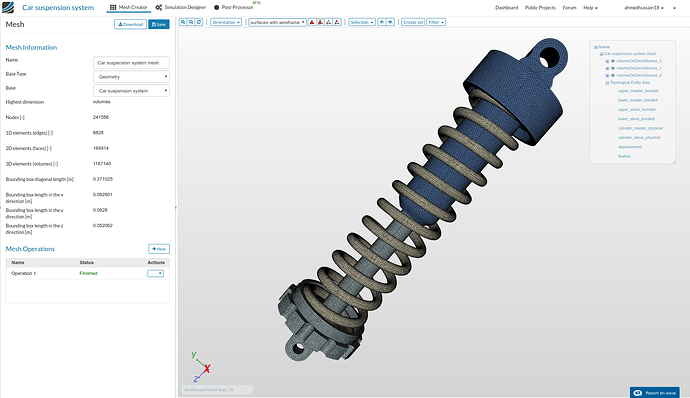Click the Create set button
The width and height of the screenshot is (690, 398).
pyautogui.click(x=413, y=22)
